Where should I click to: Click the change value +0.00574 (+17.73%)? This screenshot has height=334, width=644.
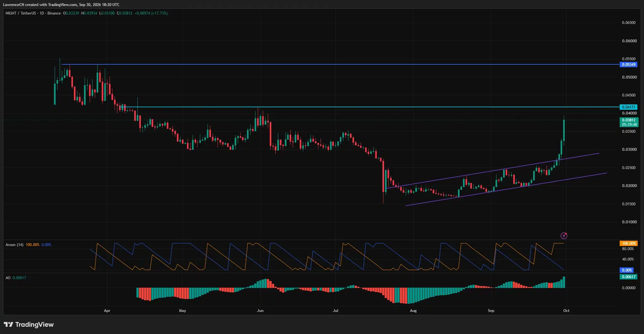(151, 13)
